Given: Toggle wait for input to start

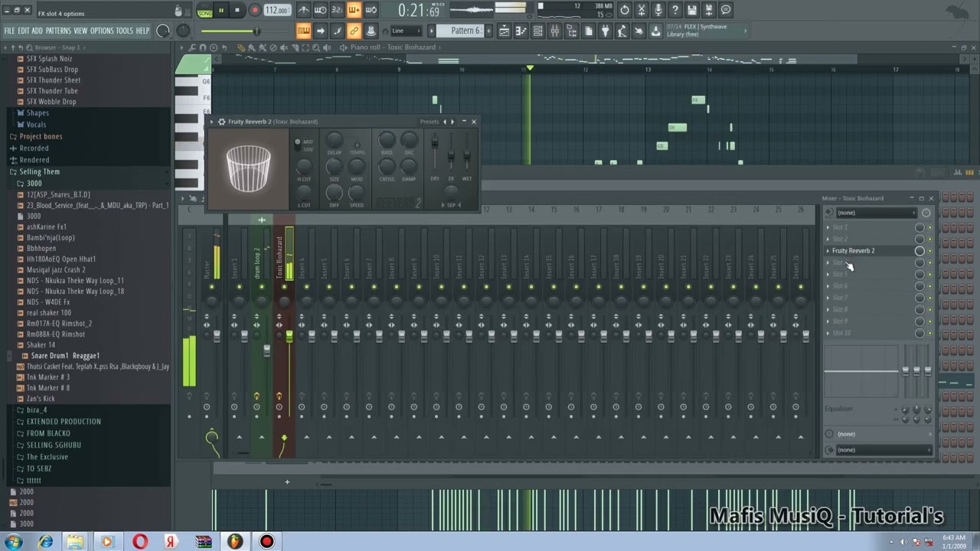Looking at the screenshot, I should point(321,10).
